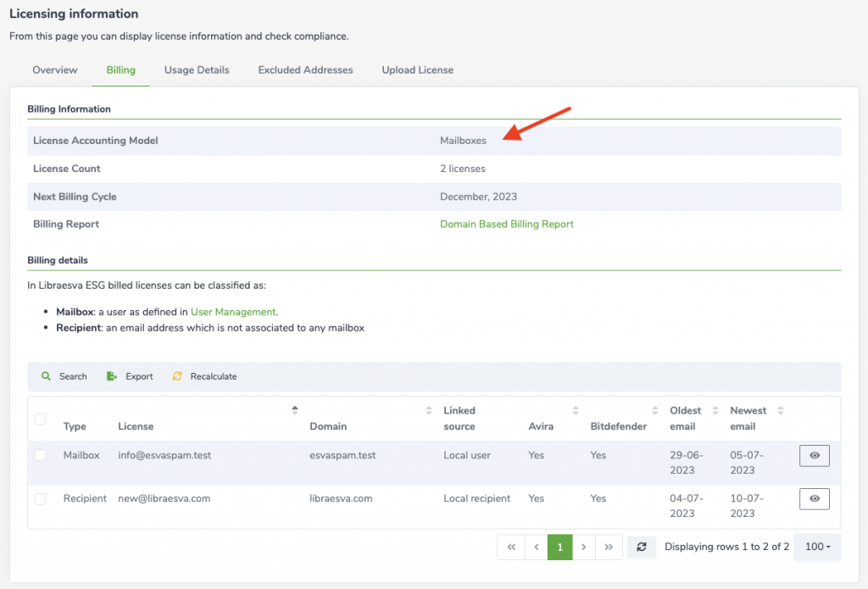Open the eye view icon for info@esvaspam.test

point(814,455)
